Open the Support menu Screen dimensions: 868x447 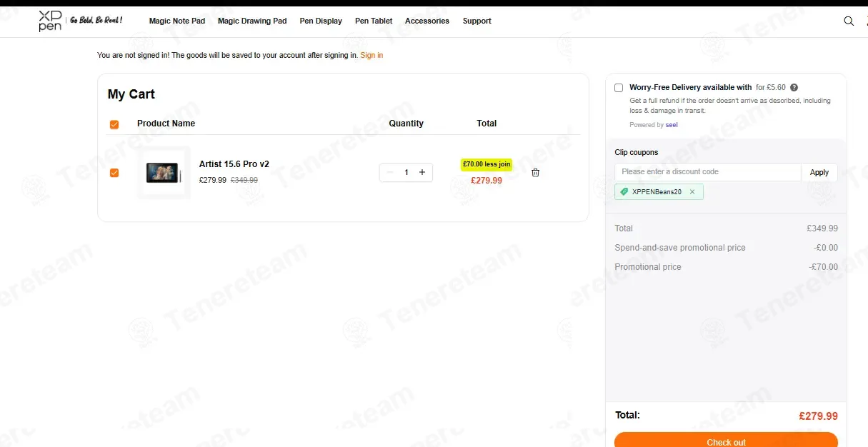coord(477,21)
